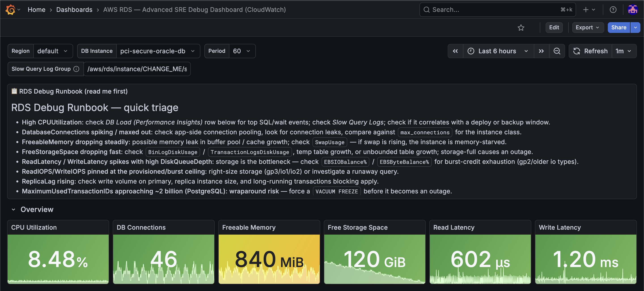Viewport: 644px width, 291px height.
Task: Click the Region variable label
Action: coord(21,51)
